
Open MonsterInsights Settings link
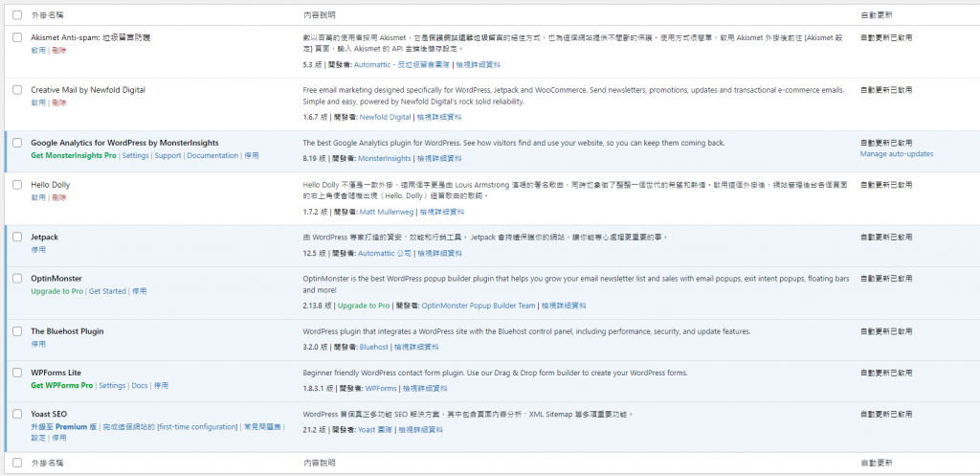(x=136, y=156)
